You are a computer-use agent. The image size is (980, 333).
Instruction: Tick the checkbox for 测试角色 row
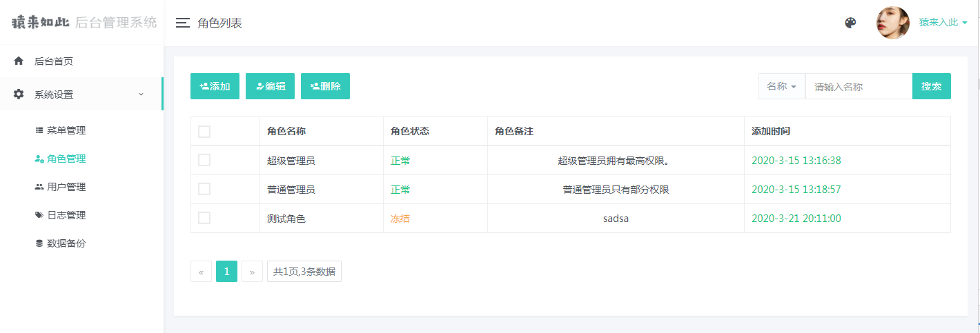point(204,218)
